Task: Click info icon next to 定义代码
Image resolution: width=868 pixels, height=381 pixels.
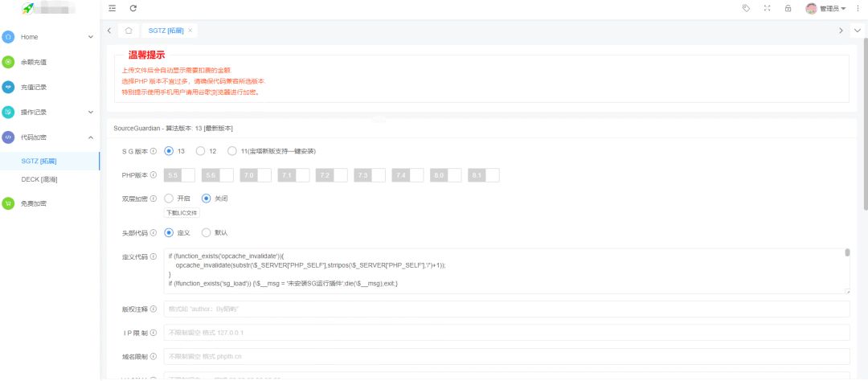Action: [154, 257]
